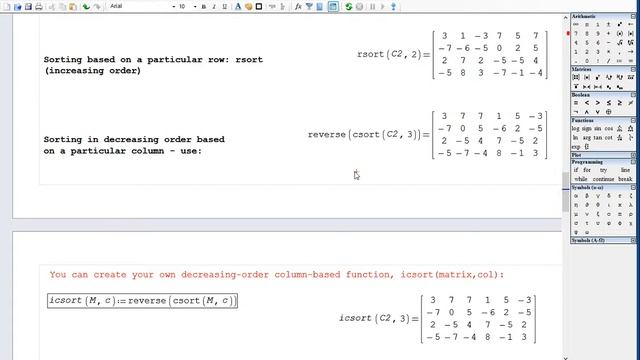Collapse the Programming panel
Image resolution: width=640 pixels, height=360 pixels.
633,162
